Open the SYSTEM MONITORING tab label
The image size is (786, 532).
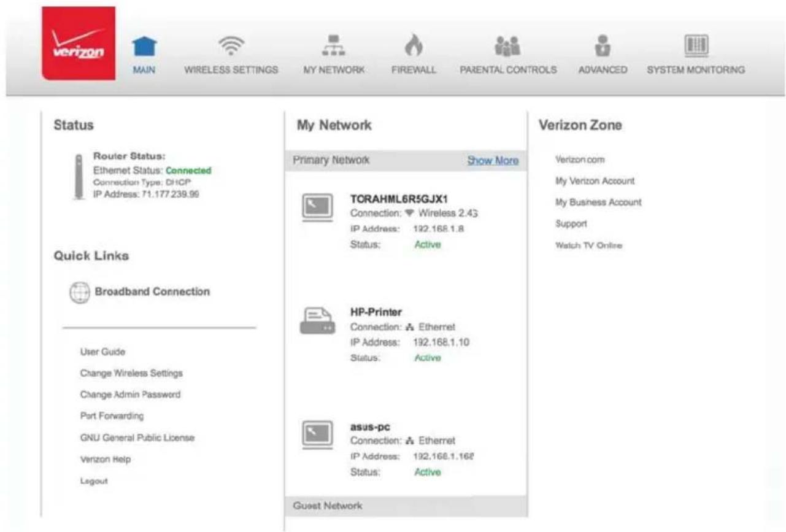[x=696, y=70]
